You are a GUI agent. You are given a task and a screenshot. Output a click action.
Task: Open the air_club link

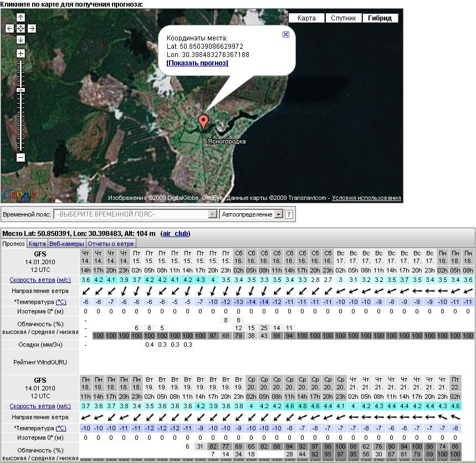point(175,234)
